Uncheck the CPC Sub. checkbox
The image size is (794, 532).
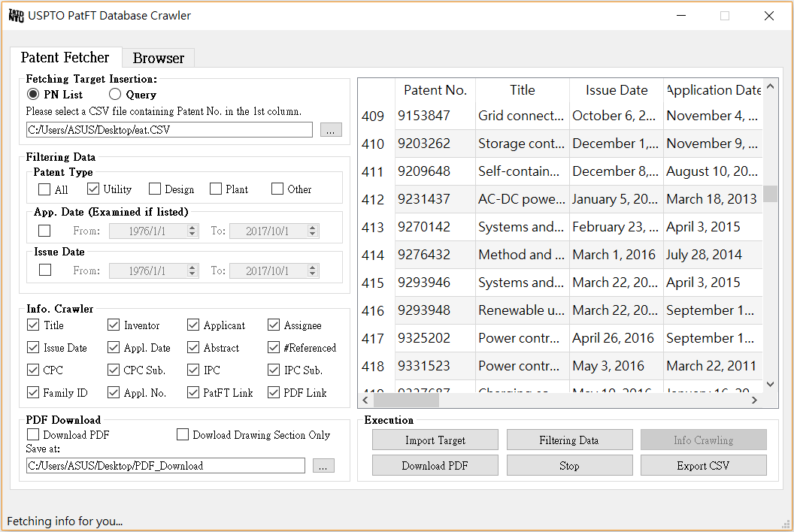pyautogui.click(x=114, y=370)
